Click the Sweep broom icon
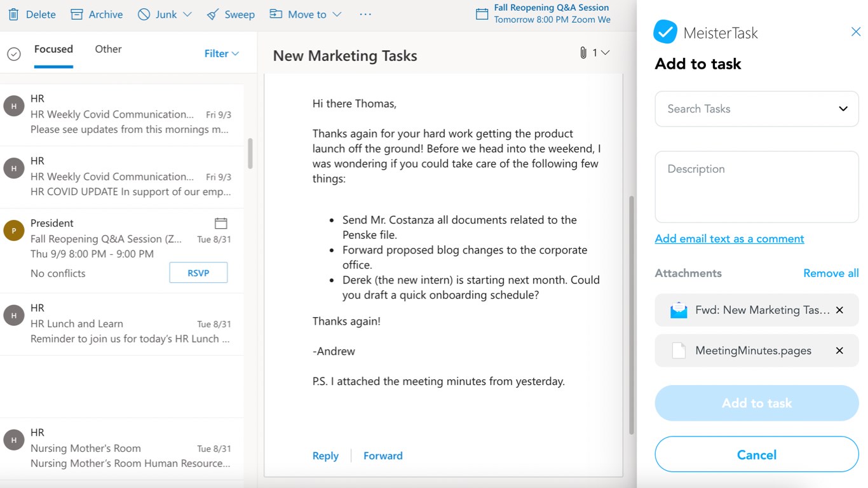The width and height of the screenshot is (868, 488). pyautogui.click(x=213, y=14)
